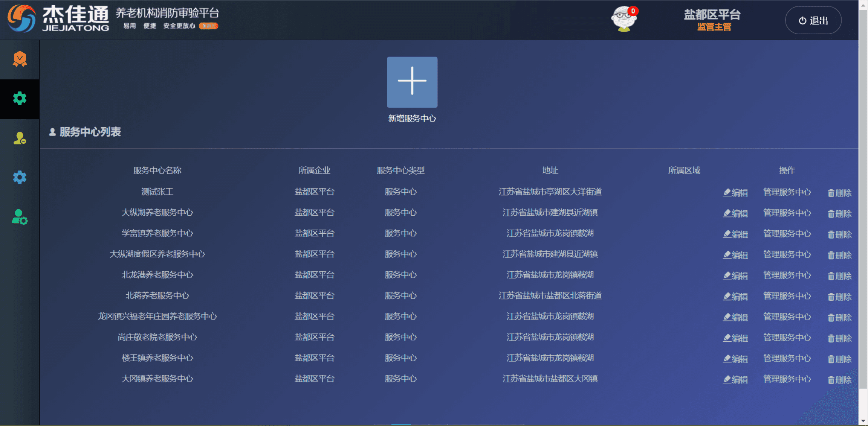
Task: Open 管理服务中心 for 尚庄敬老院老服务中心
Action: [x=787, y=338]
